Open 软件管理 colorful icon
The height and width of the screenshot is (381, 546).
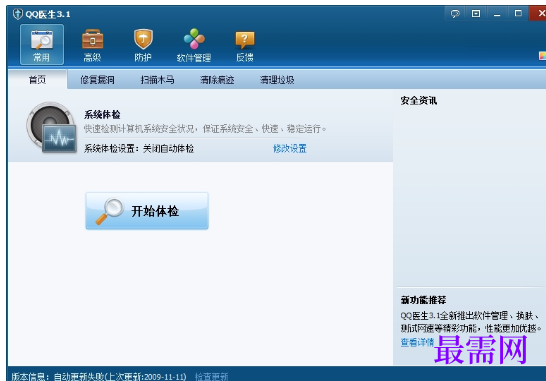[194, 45]
